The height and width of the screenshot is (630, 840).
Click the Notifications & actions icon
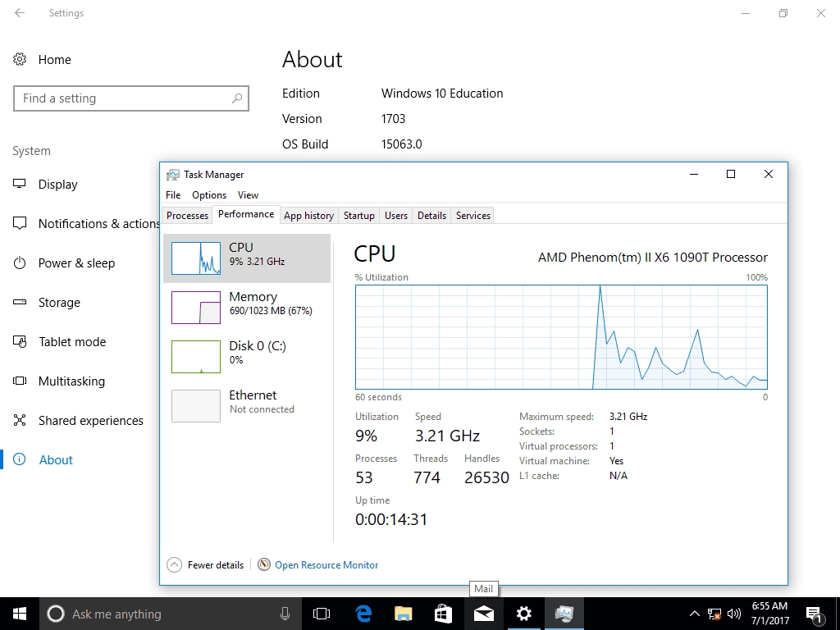20,223
